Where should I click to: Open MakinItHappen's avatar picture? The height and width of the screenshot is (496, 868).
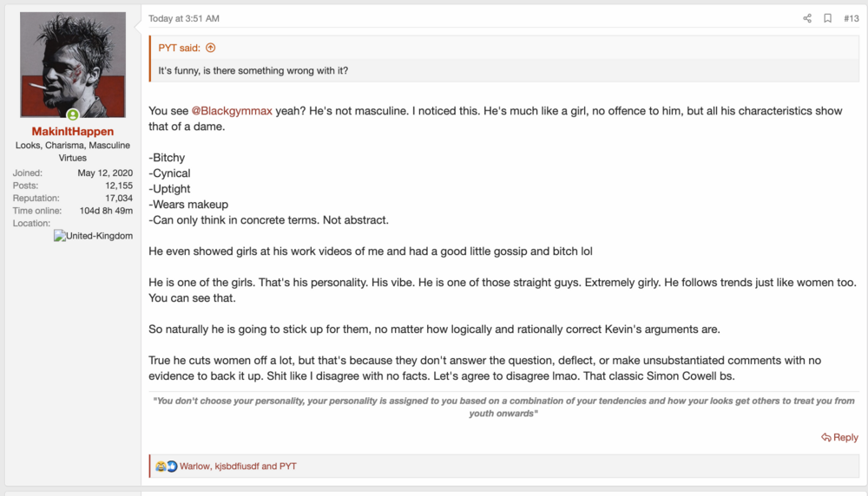click(73, 65)
